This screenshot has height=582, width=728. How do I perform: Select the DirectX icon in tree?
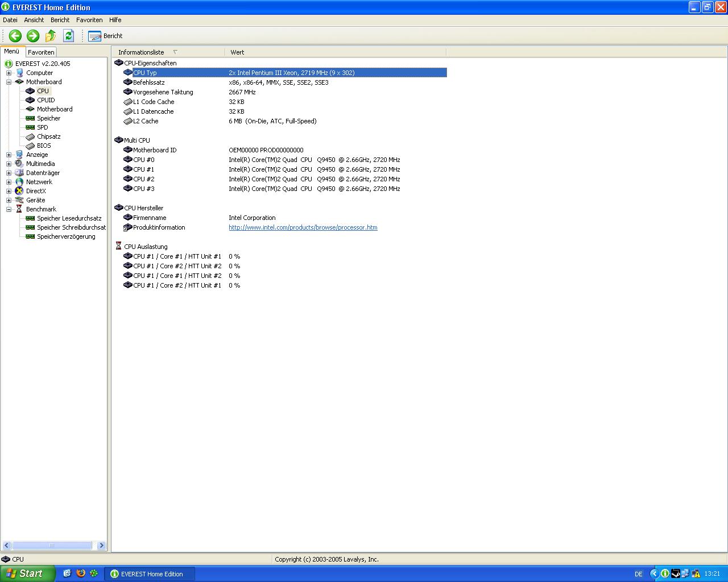point(19,191)
